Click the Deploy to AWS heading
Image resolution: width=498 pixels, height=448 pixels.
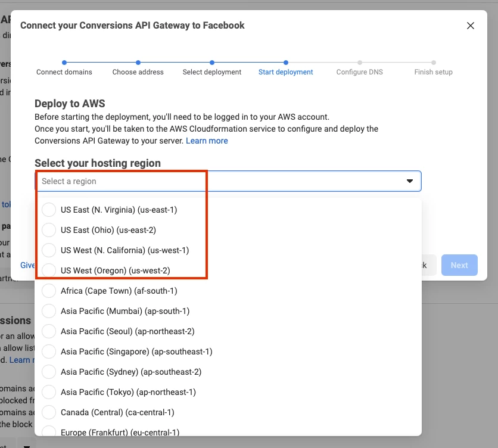coord(70,104)
